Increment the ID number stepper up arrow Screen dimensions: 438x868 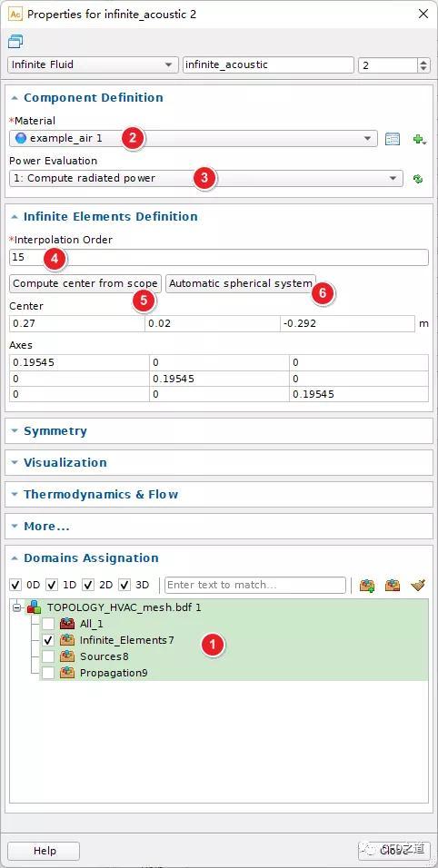(423, 62)
